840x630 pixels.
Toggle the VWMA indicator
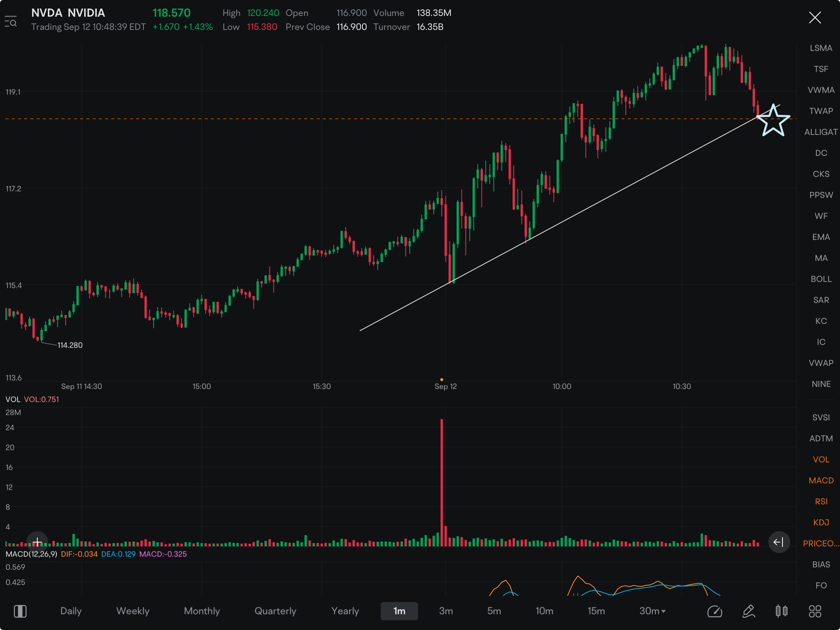pos(821,90)
